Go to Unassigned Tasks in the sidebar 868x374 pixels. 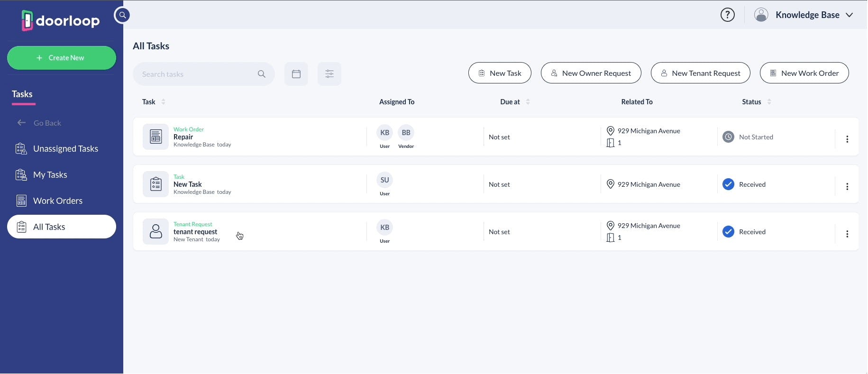(x=65, y=149)
